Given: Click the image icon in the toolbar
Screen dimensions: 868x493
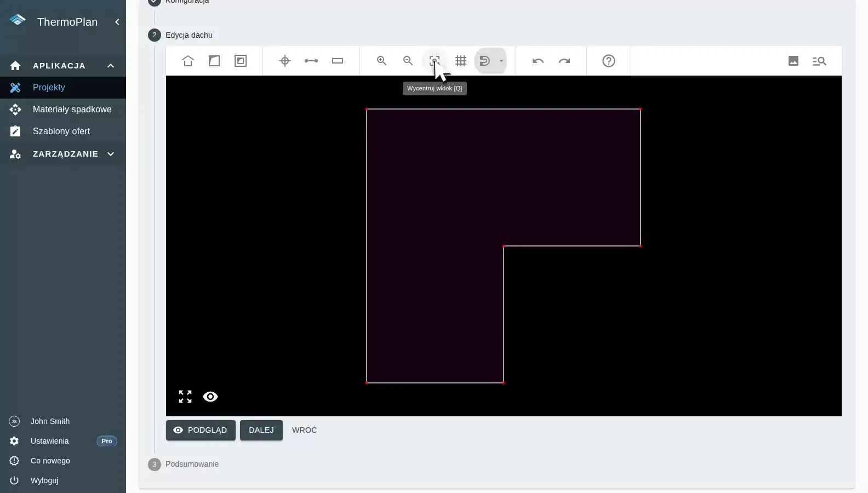Looking at the screenshot, I should pos(793,61).
